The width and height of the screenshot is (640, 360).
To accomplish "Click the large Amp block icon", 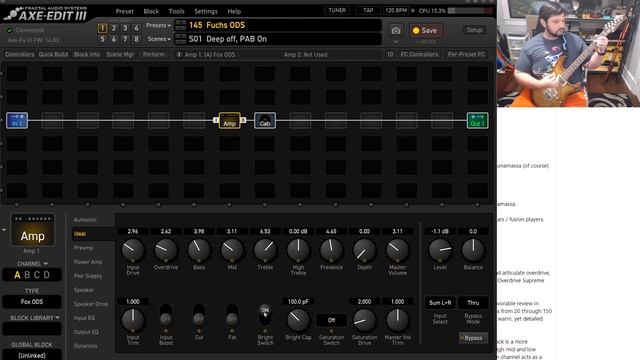I will (33, 231).
